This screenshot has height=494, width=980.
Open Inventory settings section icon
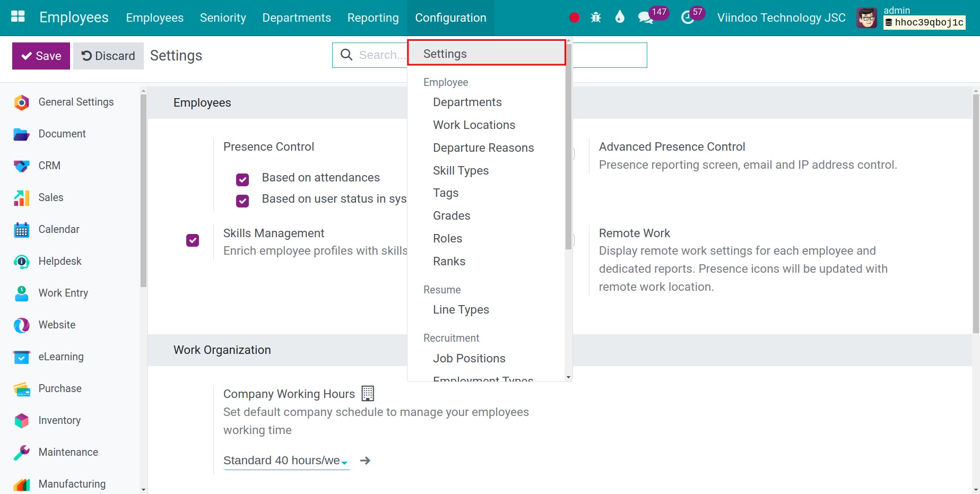pos(21,421)
